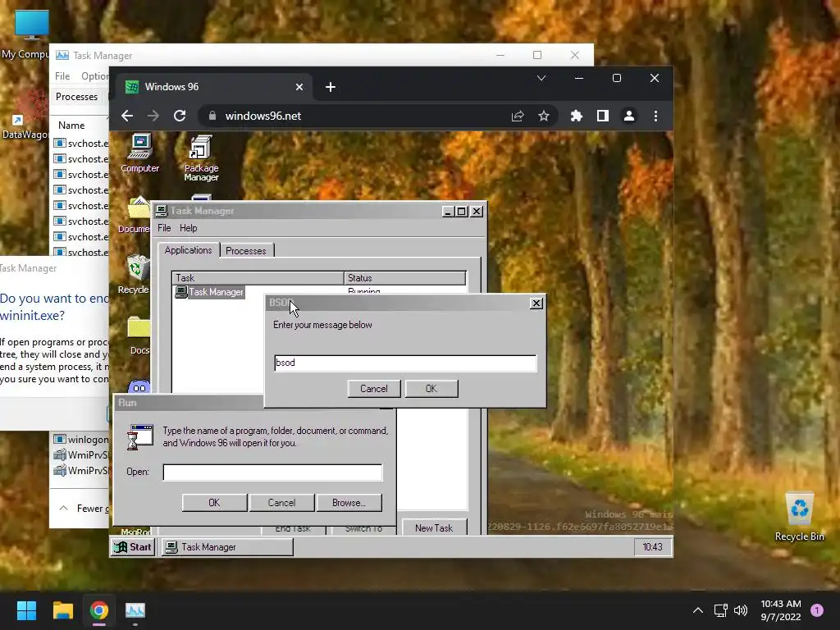Image resolution: width=840 pixels, height=630 pixels.
Task: Click OK in the Run dialog
Action: pos(214,503)
